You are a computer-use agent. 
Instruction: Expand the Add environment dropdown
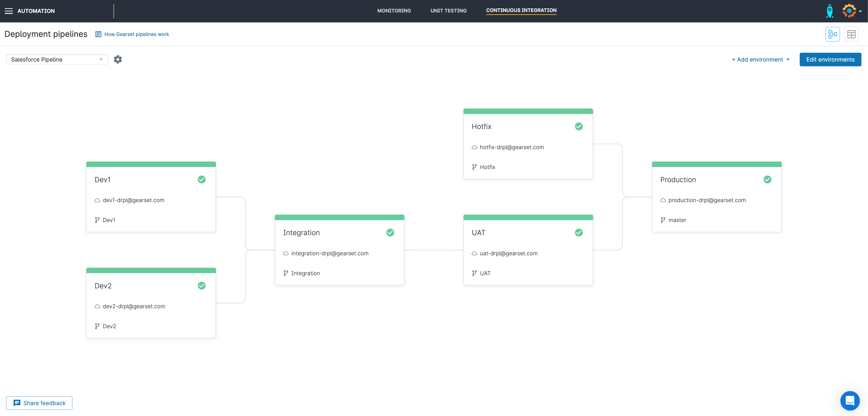pos(760,60)
